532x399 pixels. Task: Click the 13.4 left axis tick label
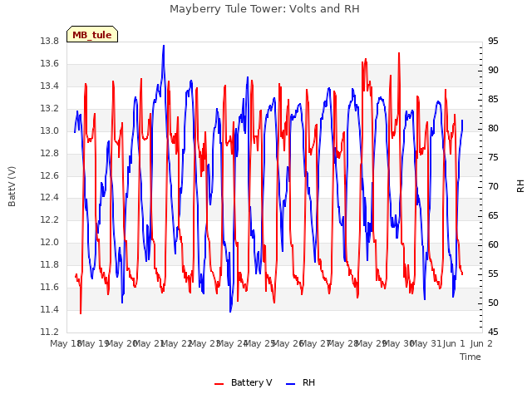pyautogui.click(x=50, y=86)
